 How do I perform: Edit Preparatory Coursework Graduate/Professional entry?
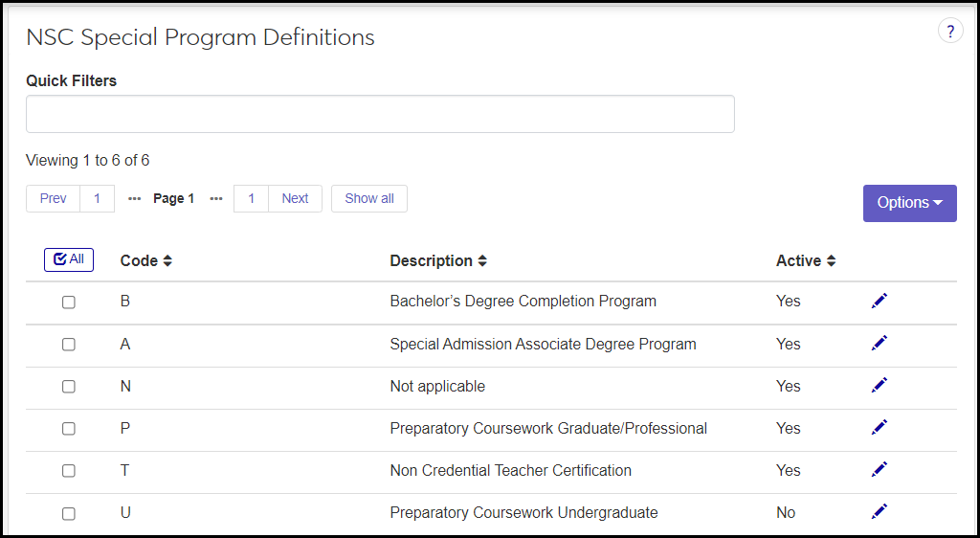(x=880, y=427)
